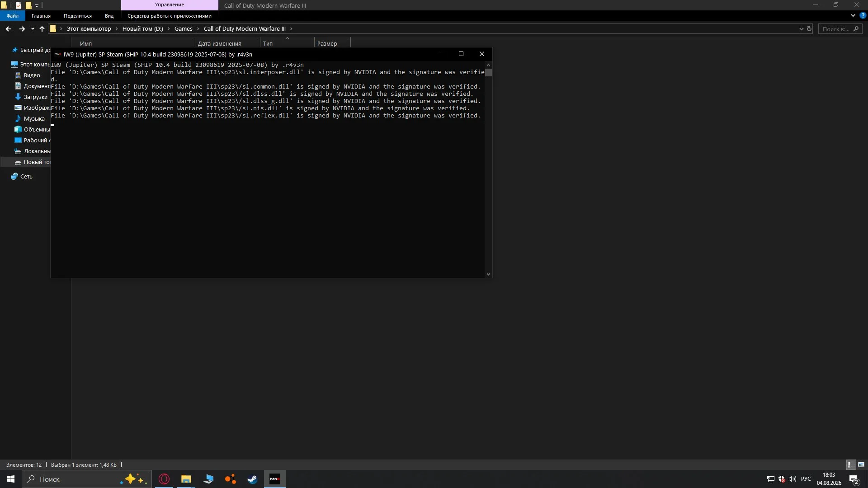Open the Windows Start menu
Screen dimensions: 868x488
pos(11,479)
